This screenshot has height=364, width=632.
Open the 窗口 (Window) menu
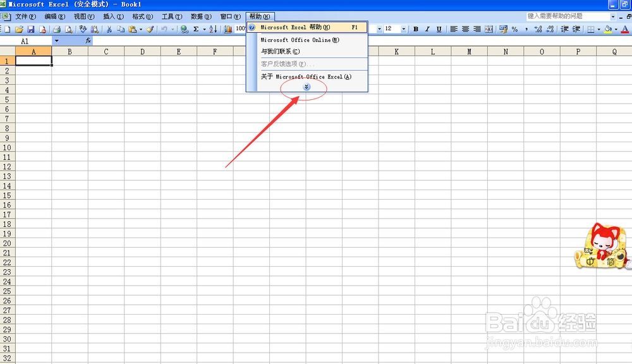click(231, 16)
